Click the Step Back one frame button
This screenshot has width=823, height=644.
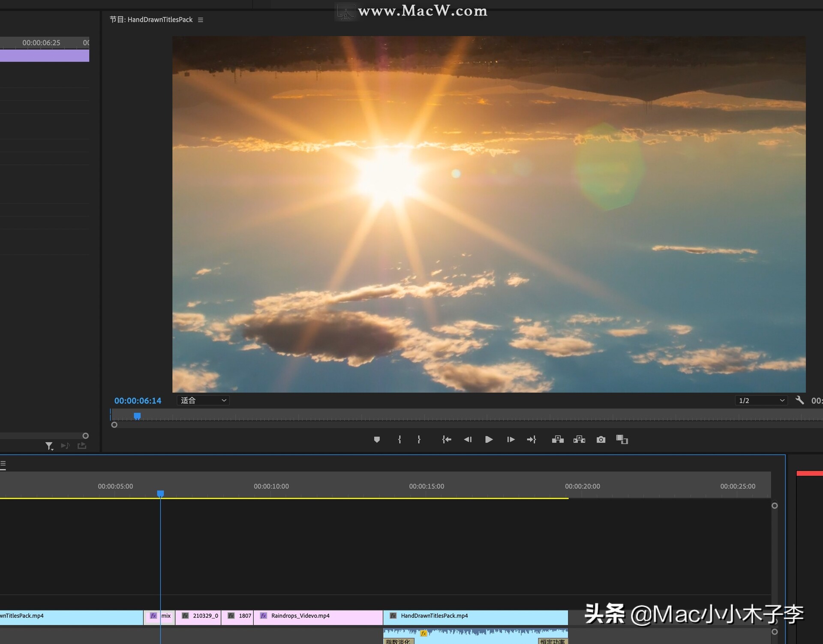click(468, 439)
